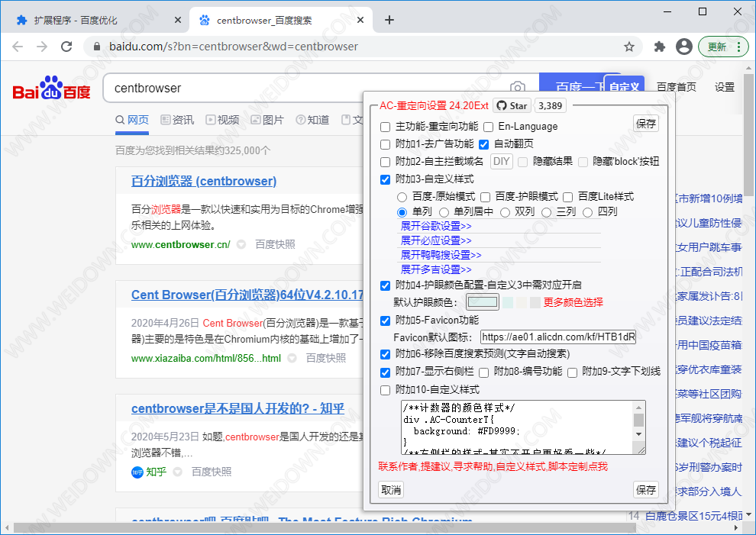Close the 扩展程序 - 百度优化 tab
Image resolution: width=756 pixels, height=535 pixels.
[178, 20]
